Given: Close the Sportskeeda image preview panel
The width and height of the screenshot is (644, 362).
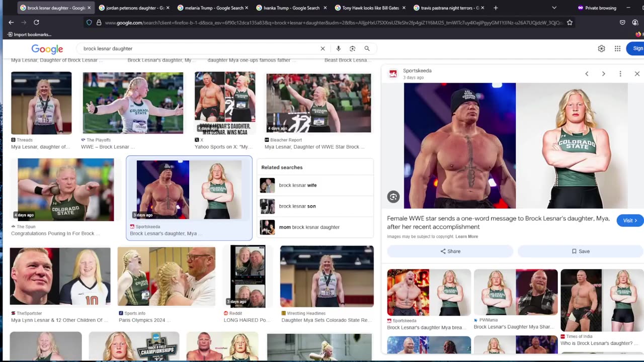Looking at the screenshot, I should (637, 74).
